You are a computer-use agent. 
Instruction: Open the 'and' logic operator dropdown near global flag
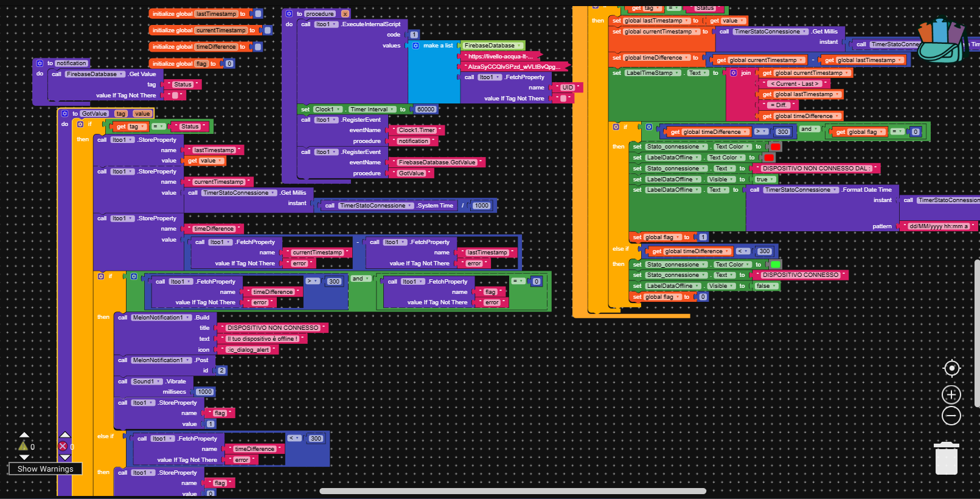809,129
